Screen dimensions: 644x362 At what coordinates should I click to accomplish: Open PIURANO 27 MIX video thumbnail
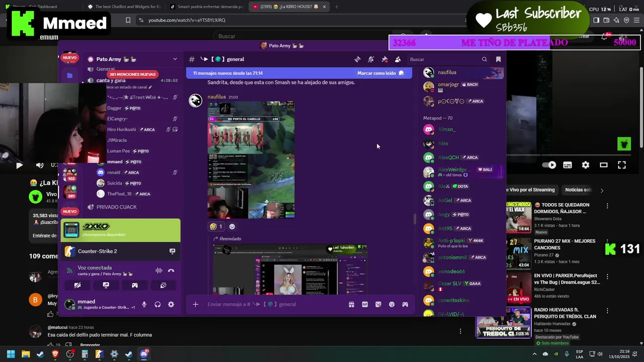coord(519,253)
